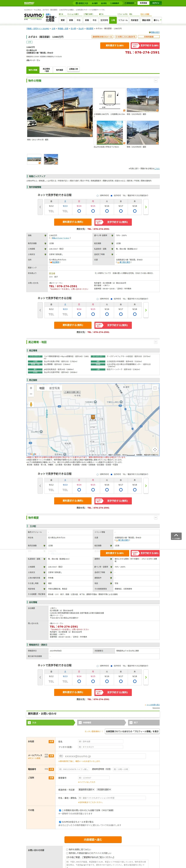Check 物件探しや資金計画などのアドバイスが欲しい checkbox
The image size is (186, 868).
tap(67, 853)
